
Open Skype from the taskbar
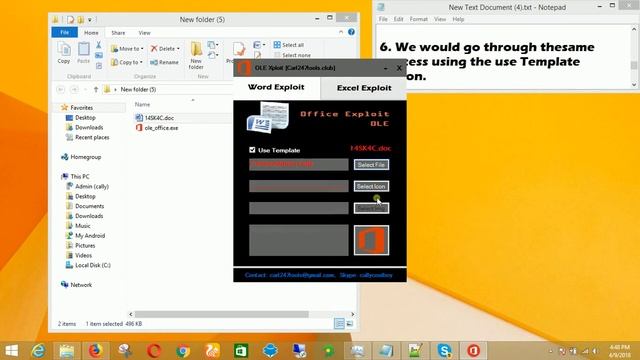[444, 351]
